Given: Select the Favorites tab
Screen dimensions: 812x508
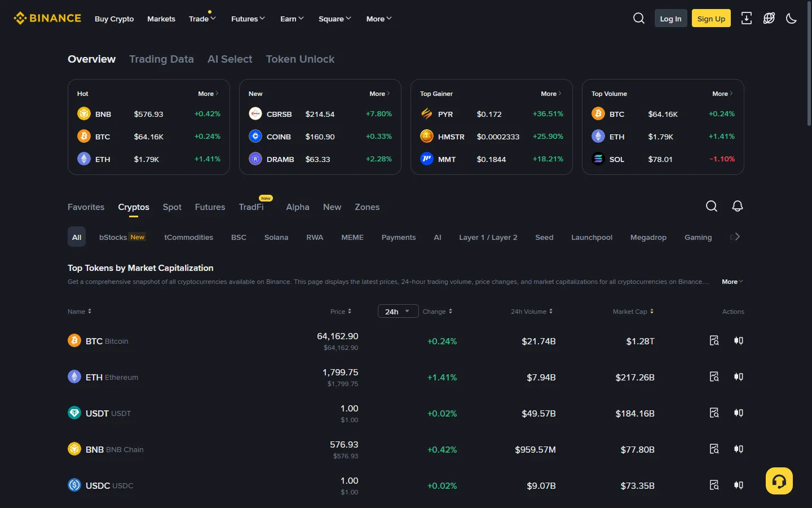Looking at the screenshot, I should coord(86,207).
